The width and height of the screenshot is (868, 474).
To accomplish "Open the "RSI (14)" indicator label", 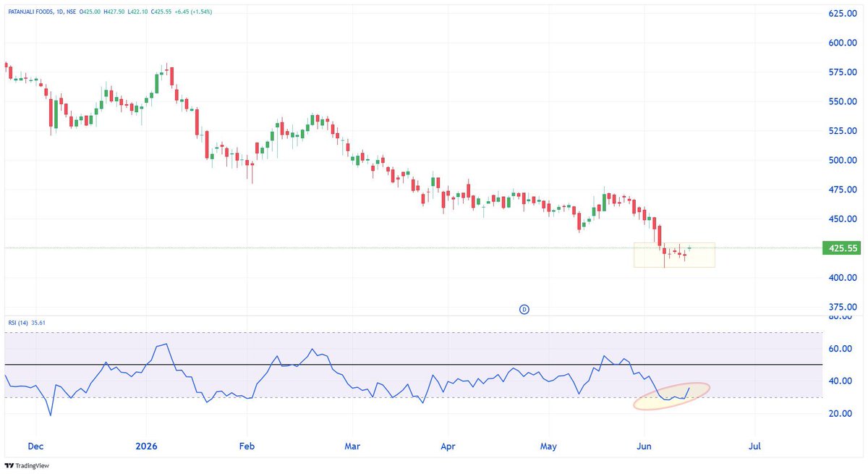I will click(20, 323).
